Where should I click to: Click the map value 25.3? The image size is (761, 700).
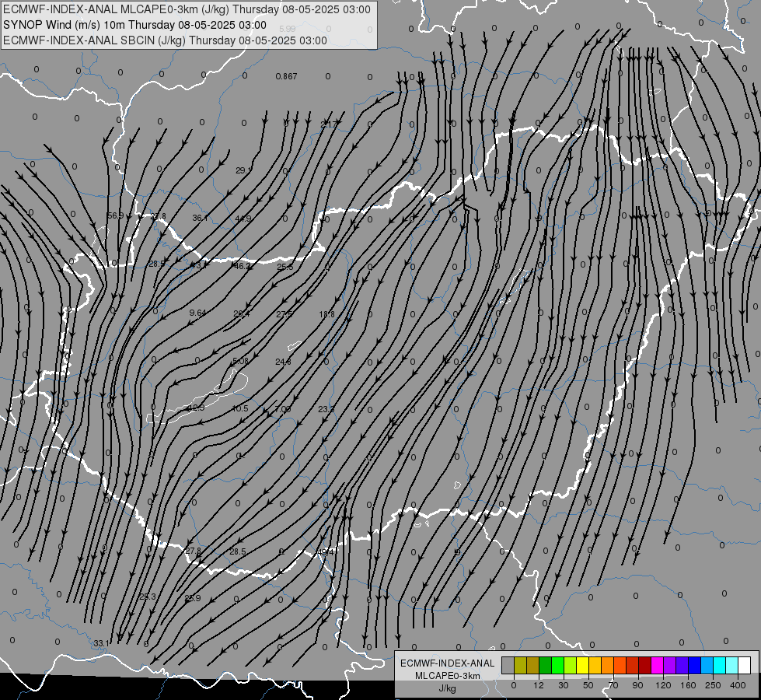coord(148,597)
